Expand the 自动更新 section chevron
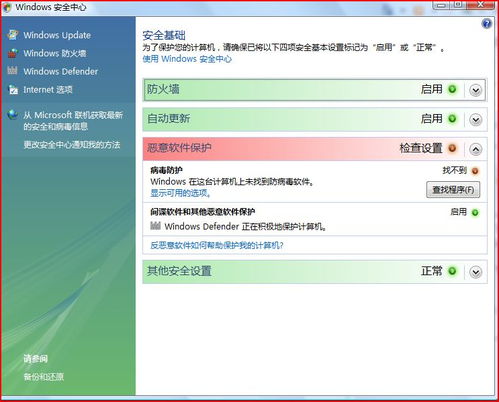 click(x=476, y=119)
